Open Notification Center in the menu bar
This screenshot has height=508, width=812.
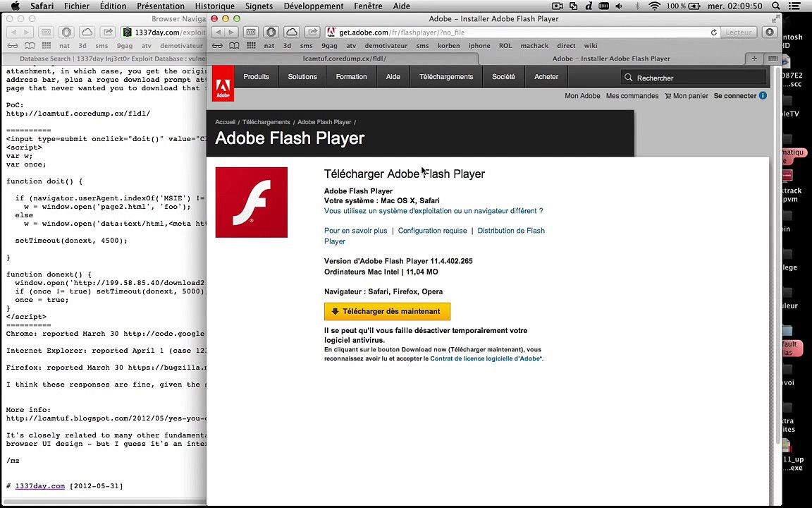click(x=794, y=6)
